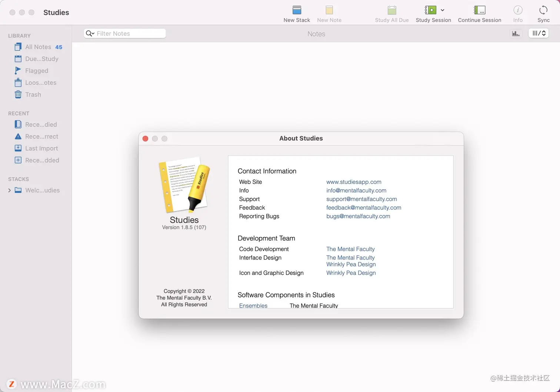Click the info@mentalfaculty.com email link

[356, 190]
